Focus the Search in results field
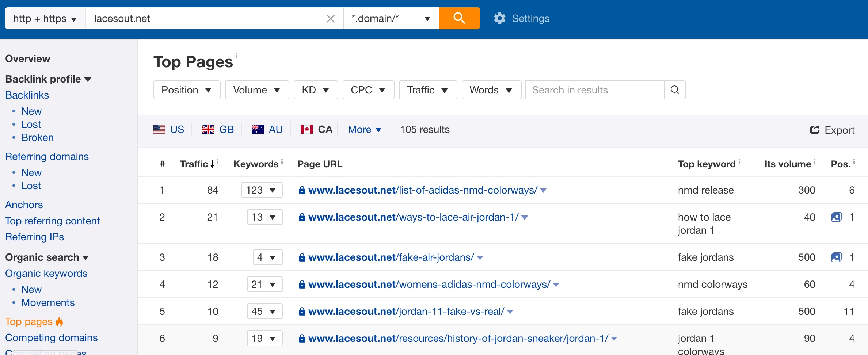868x355 pixels. point(595,90)
